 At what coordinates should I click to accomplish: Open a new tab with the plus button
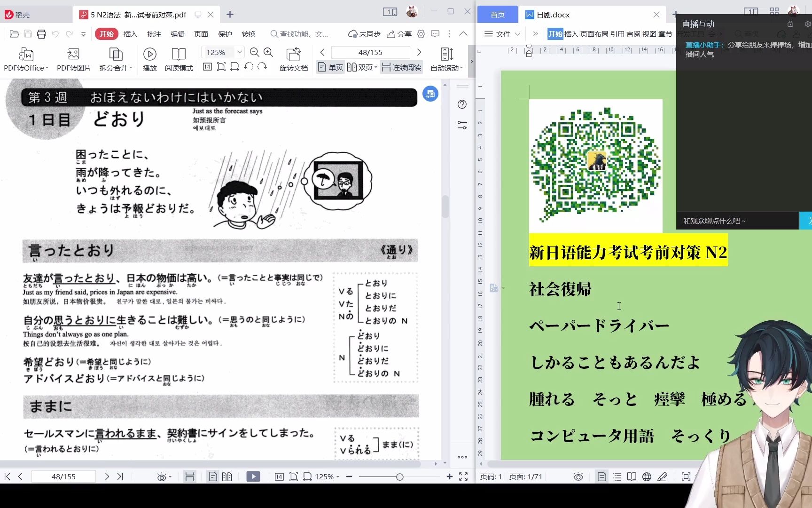(x=230, y=15)
